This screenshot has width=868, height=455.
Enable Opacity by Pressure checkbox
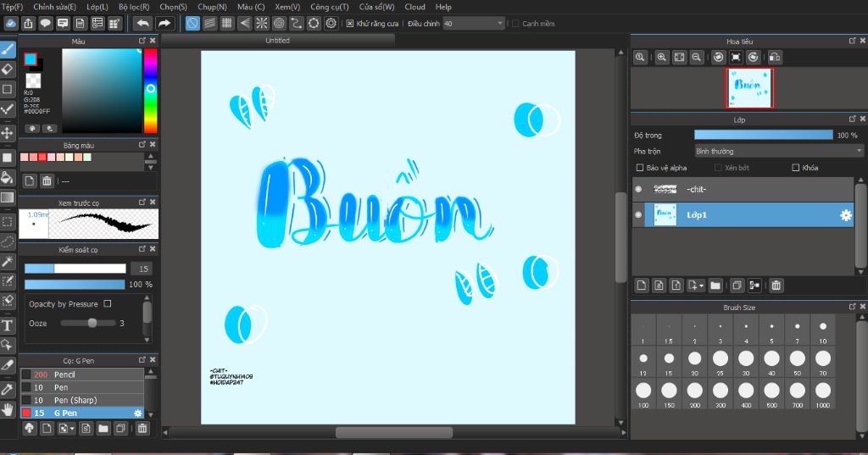[108, 303]
